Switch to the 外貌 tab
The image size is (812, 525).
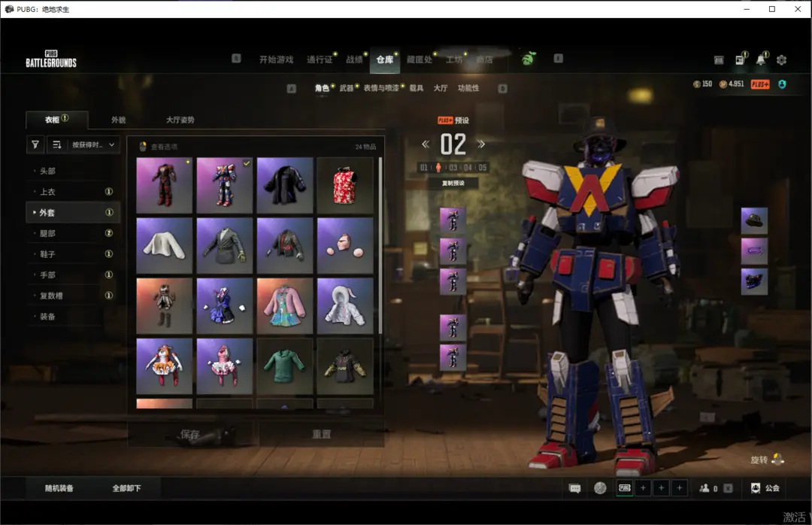tap(119, 120)
